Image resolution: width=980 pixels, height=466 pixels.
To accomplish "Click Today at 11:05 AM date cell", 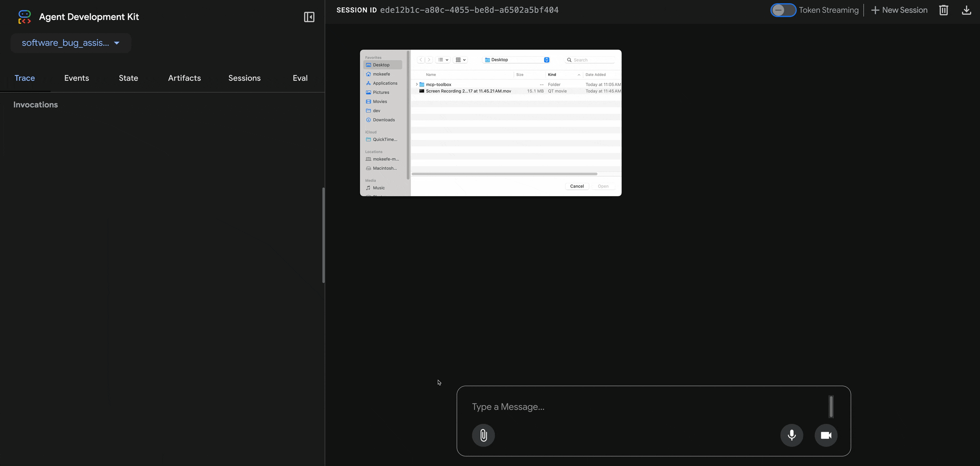I will point(603,85).
